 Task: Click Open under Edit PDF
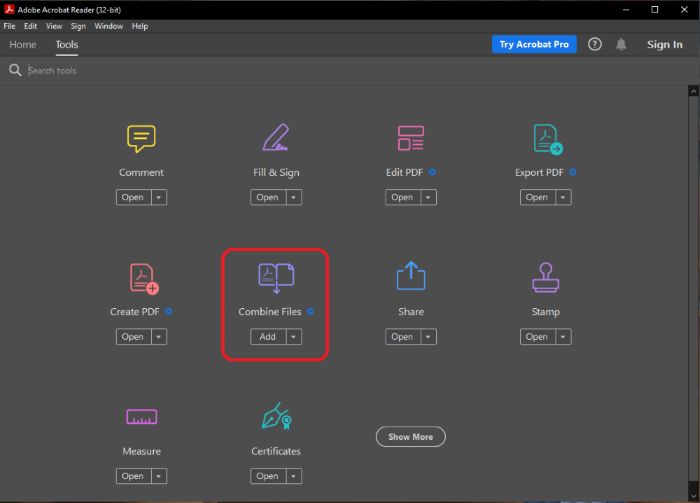point(403,197)
